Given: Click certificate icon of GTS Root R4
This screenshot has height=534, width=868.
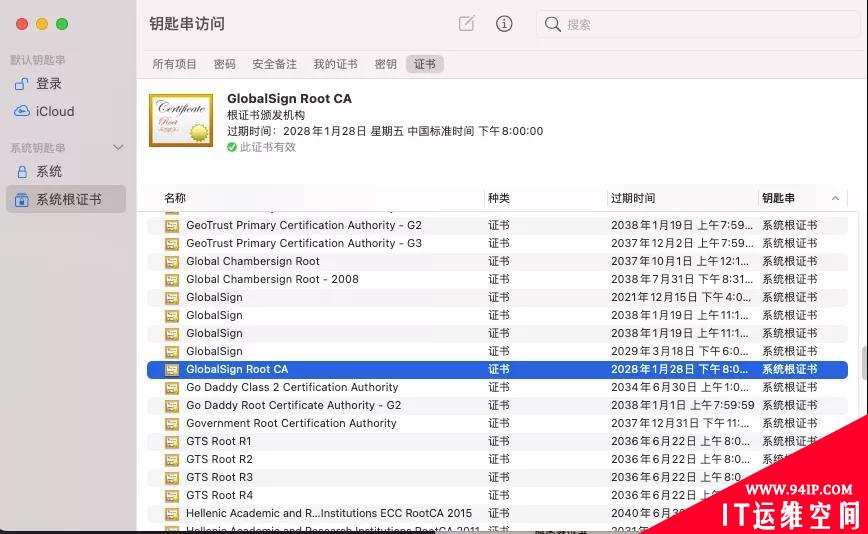Looking at the screenshot, I should [x=172, y=495].
